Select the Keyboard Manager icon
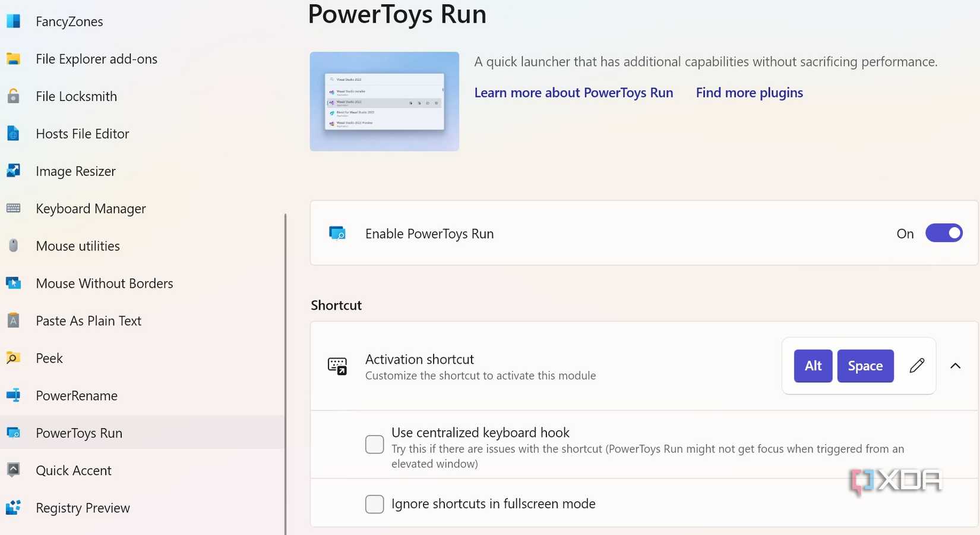Screen dimensions: 980x535 pyautogui.click(x=12, y=208)
